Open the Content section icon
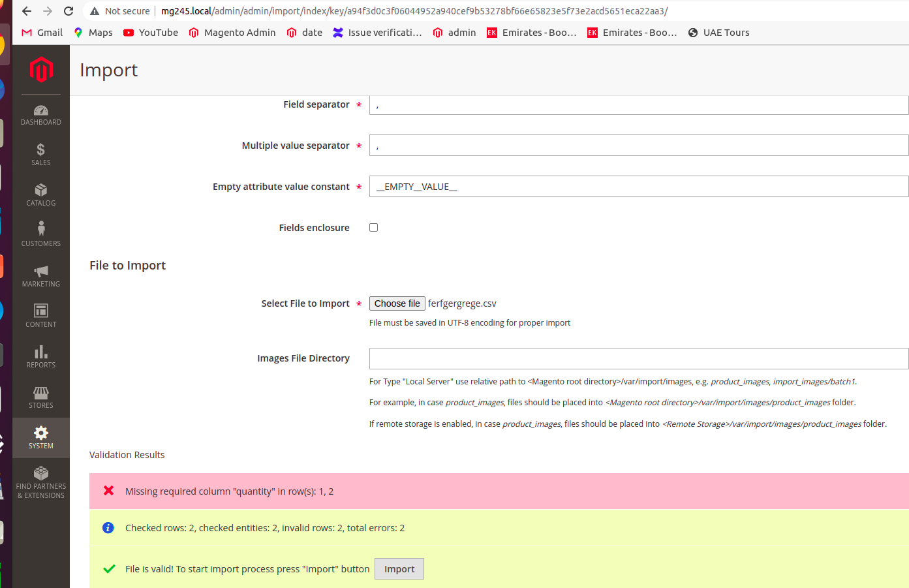This screenshot has height=588, width=909. [x=40, y=316]
